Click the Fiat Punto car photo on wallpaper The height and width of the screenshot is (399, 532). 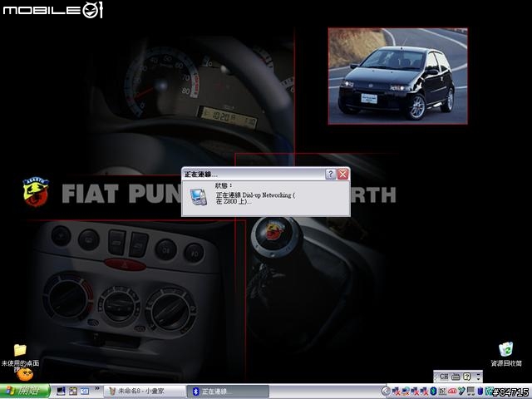397,76
